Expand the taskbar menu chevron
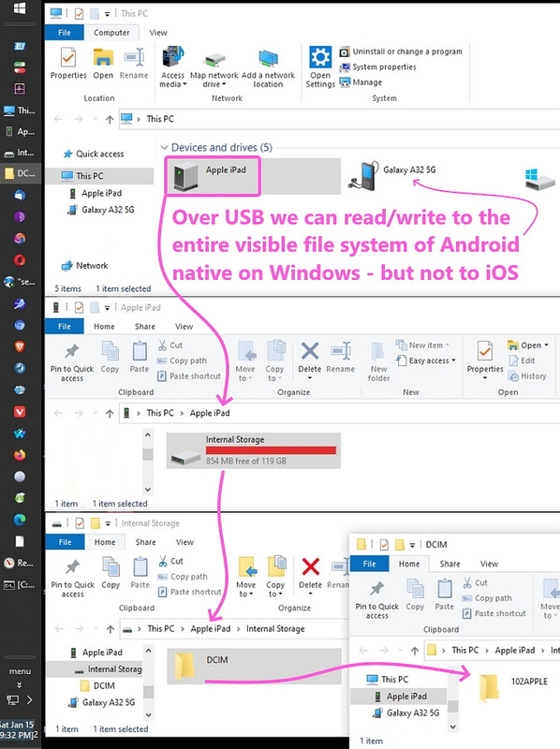Viewport: 560px width, 749px height. [x=20, y=684]
